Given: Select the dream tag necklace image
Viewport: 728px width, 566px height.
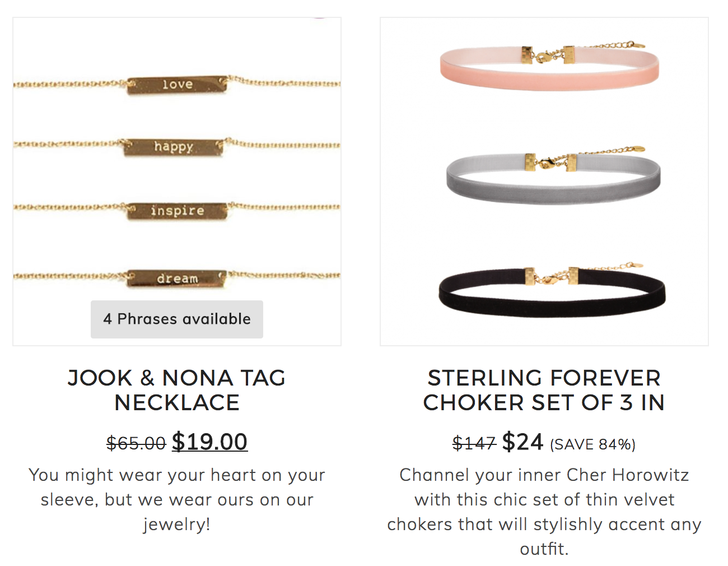Looking at the screenshot, I should point(177,278).
